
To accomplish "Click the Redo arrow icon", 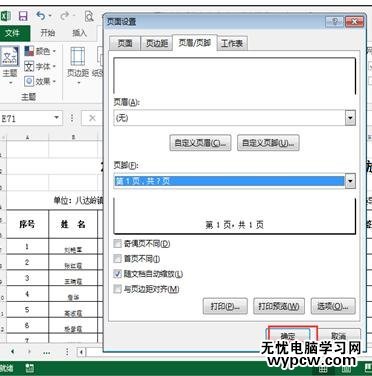I will (65, 15).
